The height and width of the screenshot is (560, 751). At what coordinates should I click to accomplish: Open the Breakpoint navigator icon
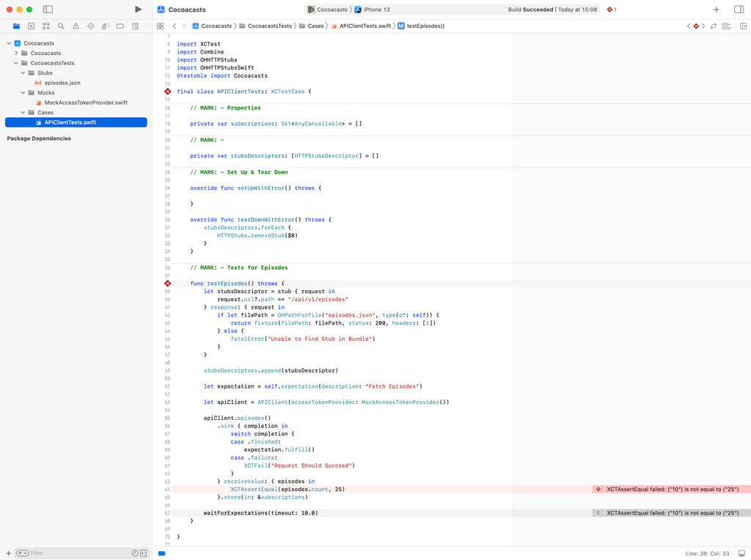120,26
